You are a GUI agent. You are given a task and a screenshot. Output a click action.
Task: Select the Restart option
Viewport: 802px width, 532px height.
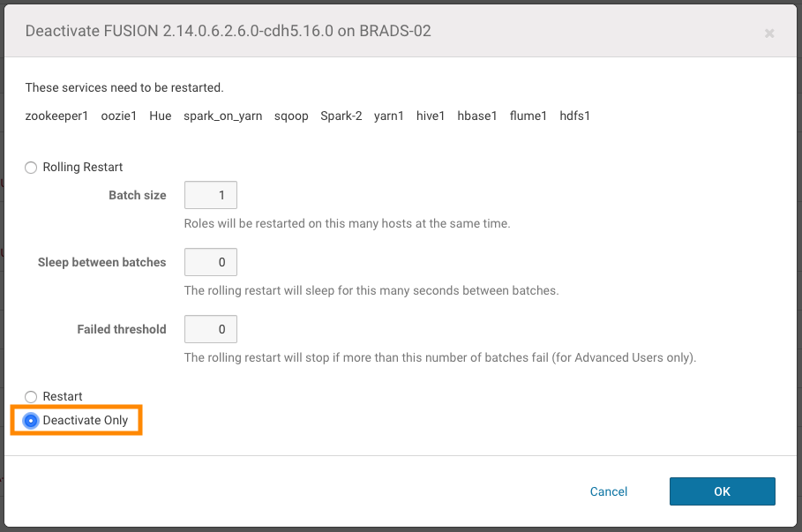coord(31,396)
